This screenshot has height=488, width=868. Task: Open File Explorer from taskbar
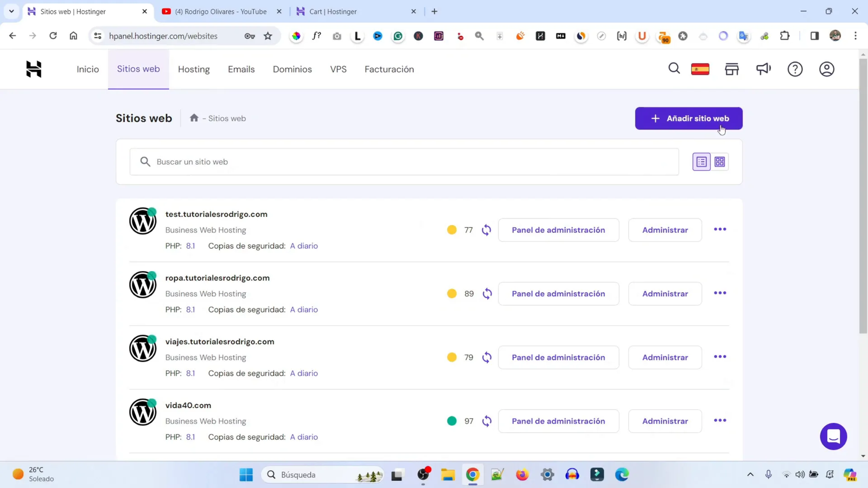448,475
